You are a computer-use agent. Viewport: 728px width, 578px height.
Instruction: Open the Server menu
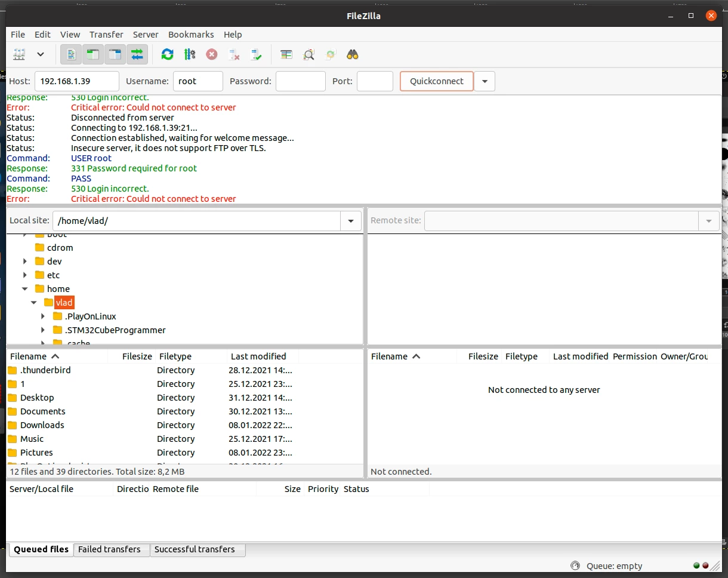coord(146,35)
